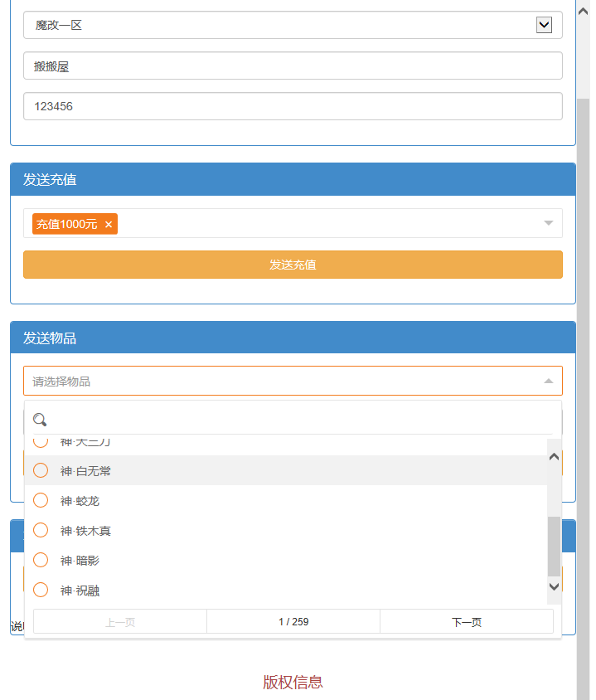The width and height of the screenshot is (596, 700).
Task: Open the 魔改一区 server dropdown
Action: (544, 25)
